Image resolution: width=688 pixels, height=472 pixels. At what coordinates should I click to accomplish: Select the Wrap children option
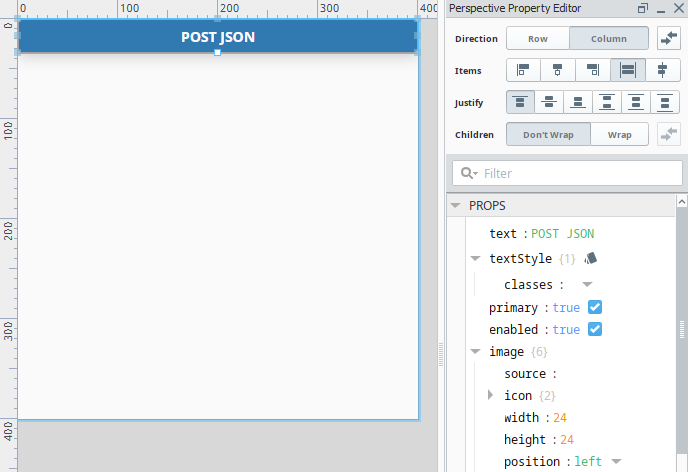[619, 134]
